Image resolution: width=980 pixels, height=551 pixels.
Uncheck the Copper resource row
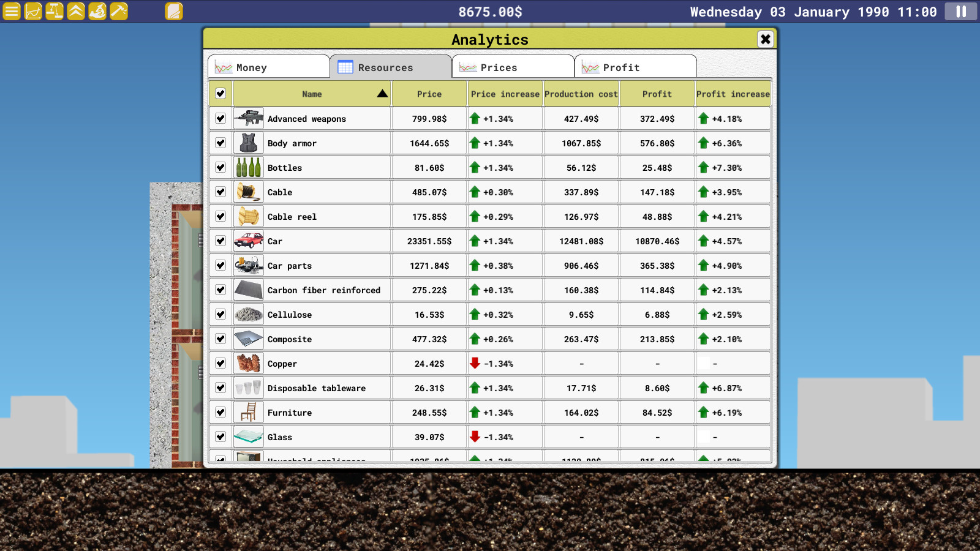[x=219, y=363]
